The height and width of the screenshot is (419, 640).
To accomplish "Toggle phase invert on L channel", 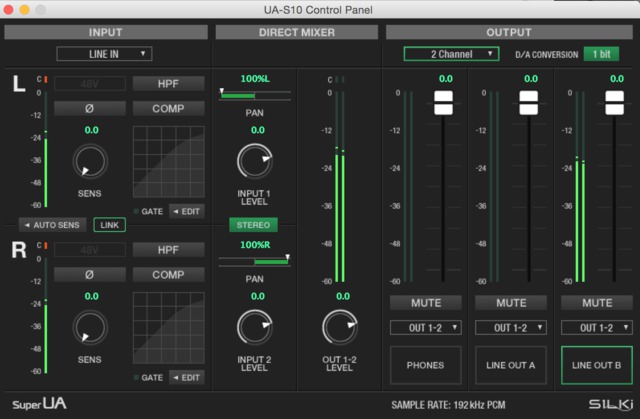I will [89, 108].
